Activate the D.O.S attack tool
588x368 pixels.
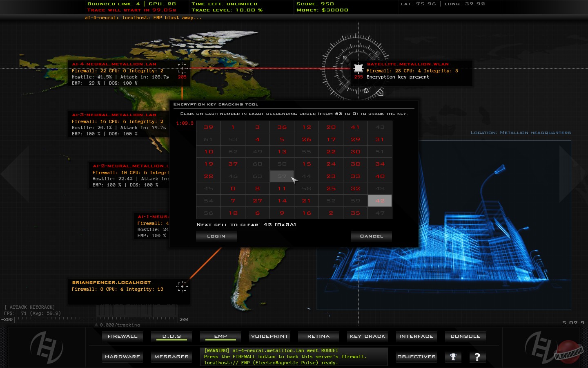coord(171,336)
